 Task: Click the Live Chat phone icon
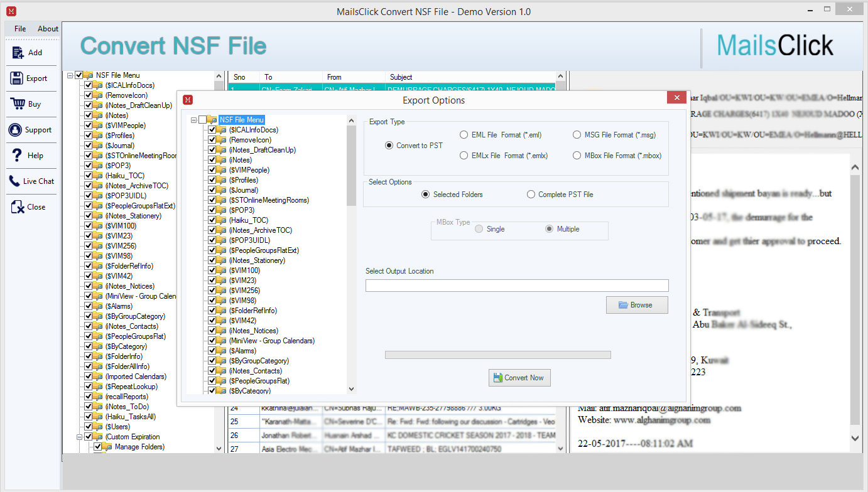14,181
